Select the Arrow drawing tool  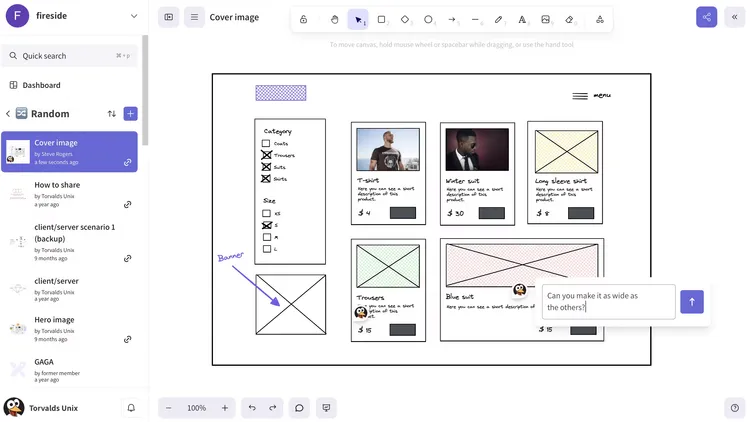(452, 20)
